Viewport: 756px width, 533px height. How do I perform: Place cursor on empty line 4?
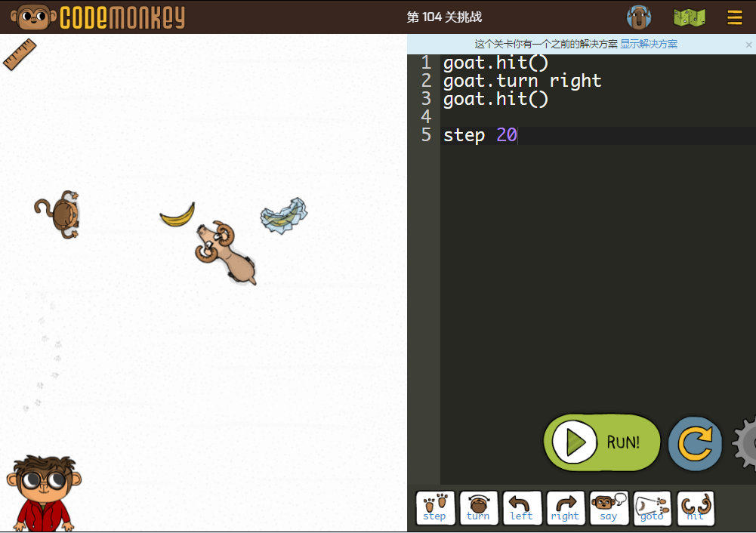(598, 117)
